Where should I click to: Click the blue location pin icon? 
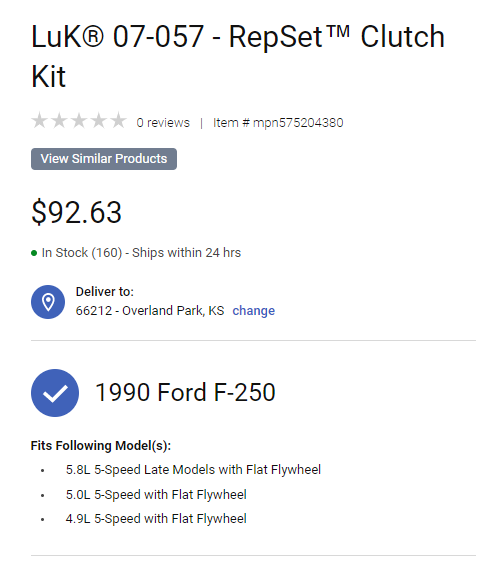[48, 302]
